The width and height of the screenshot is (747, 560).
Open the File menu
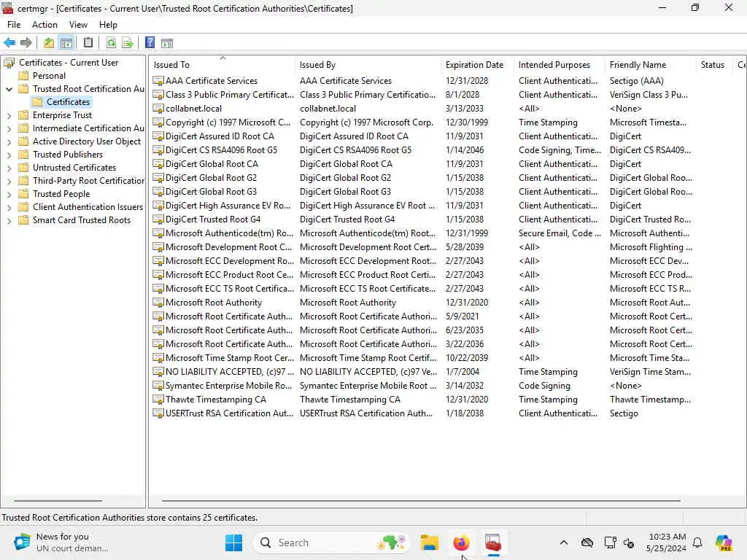tap(14, 25)
